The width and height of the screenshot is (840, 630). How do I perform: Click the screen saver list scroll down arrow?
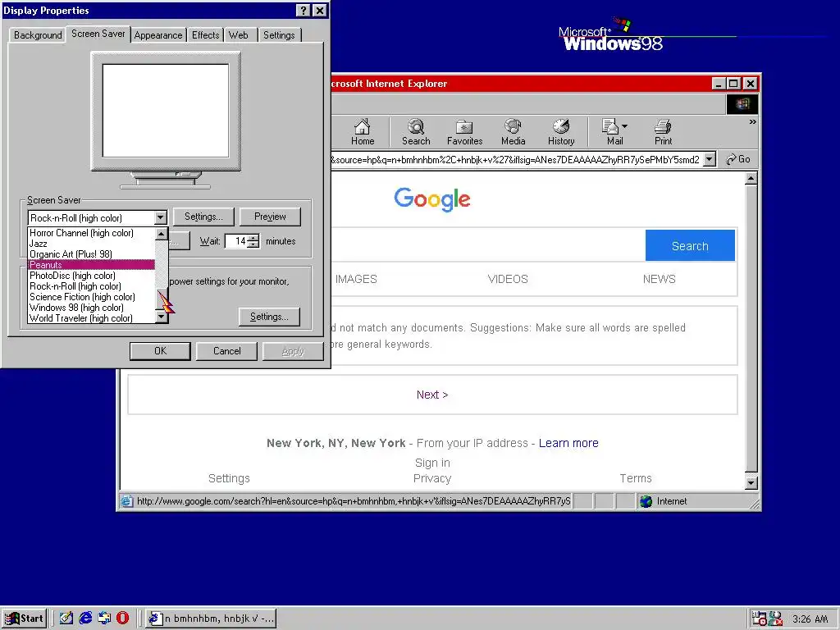click(162, 317)
